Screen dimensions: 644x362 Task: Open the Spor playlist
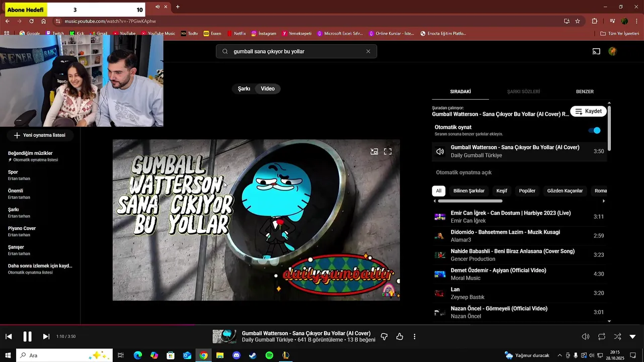pyautogui.click(x=40, y=175)
